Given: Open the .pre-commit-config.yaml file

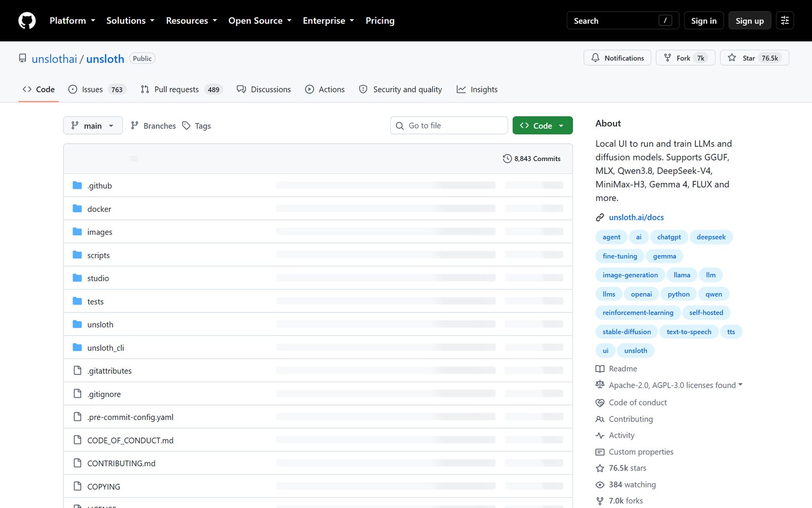Looking at the screenshot, I should tap(130, 417).
